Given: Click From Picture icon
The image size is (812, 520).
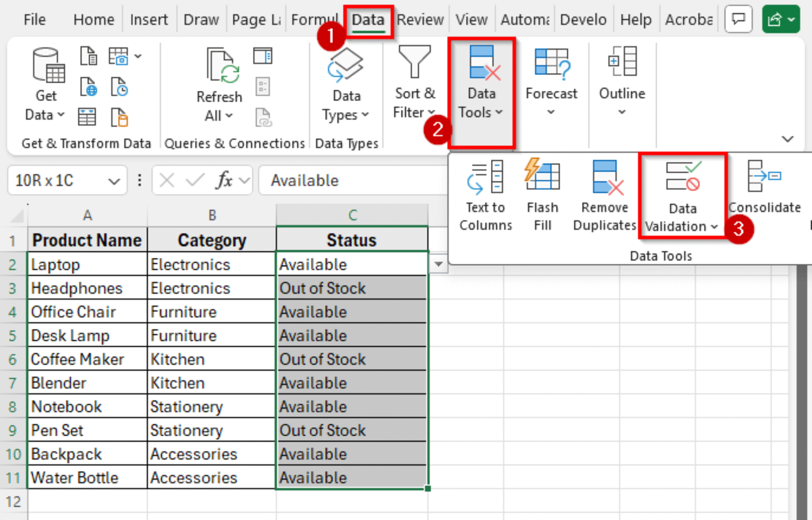Looking at the screenshot, I should point(119,56).
